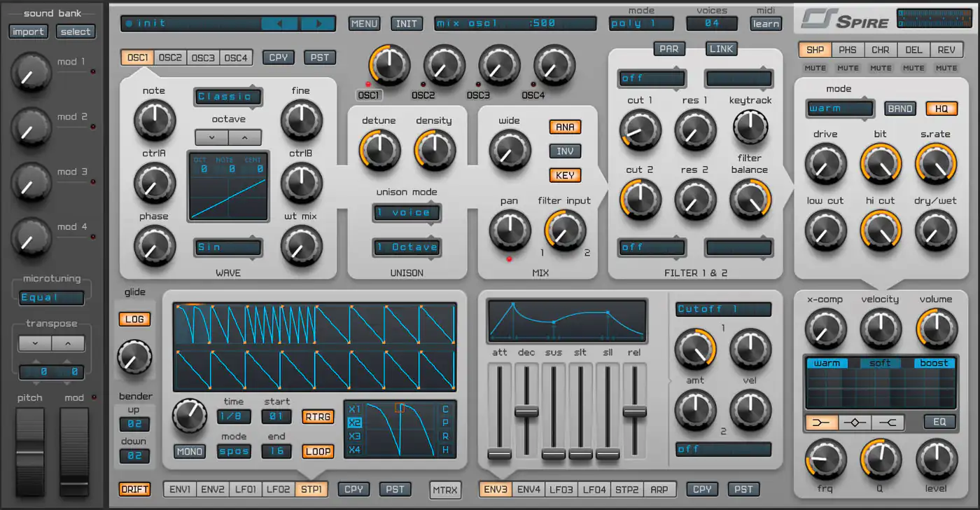This screenshot has width=980, height=510.
Task: Click the OSC2 mix level knob
Action: 444,65
